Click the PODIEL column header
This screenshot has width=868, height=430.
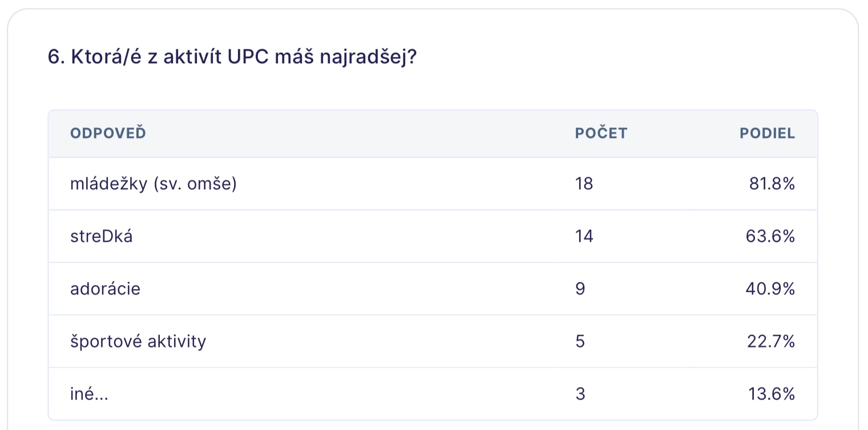pyautogui.click(x=767, y=133)
